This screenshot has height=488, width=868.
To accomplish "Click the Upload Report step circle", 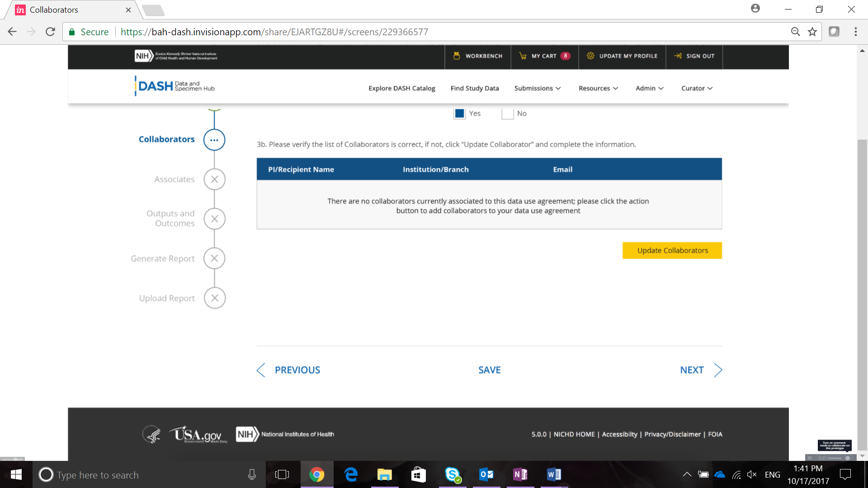I will [214, 298].
